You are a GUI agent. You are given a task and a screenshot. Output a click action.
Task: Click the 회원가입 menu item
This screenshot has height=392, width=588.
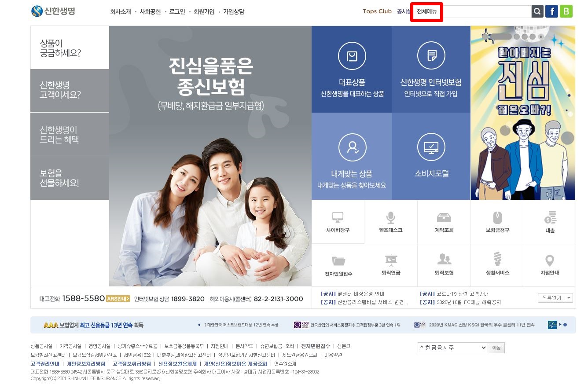coord(204,12)
